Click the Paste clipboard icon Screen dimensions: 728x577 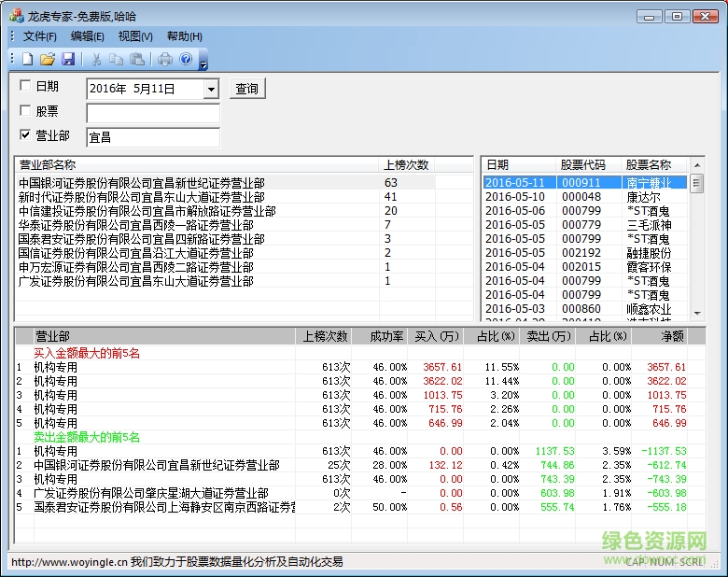[137, 60]
